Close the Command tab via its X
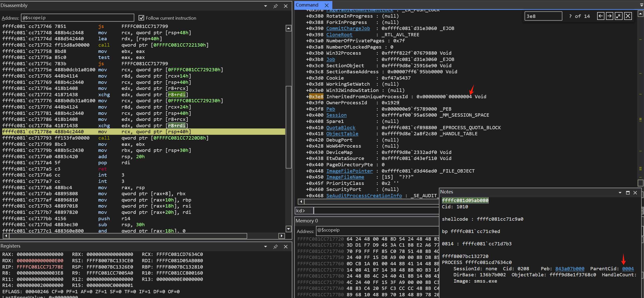 [327, 5]
